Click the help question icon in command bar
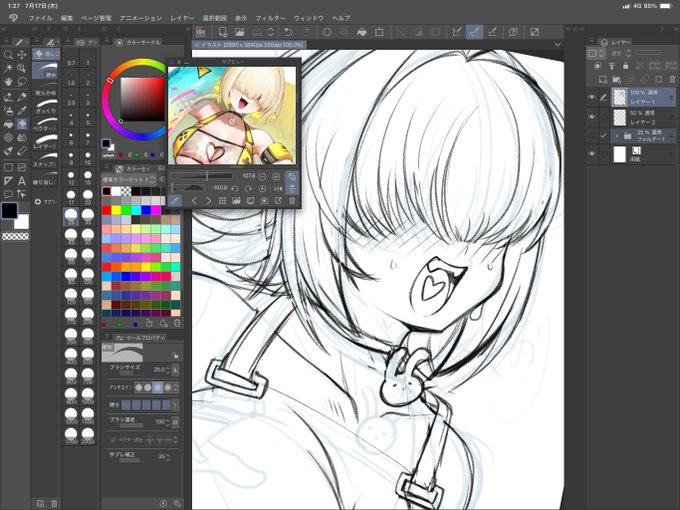The height and width of the screenshot is (510, 680). (x=513, y=32)
